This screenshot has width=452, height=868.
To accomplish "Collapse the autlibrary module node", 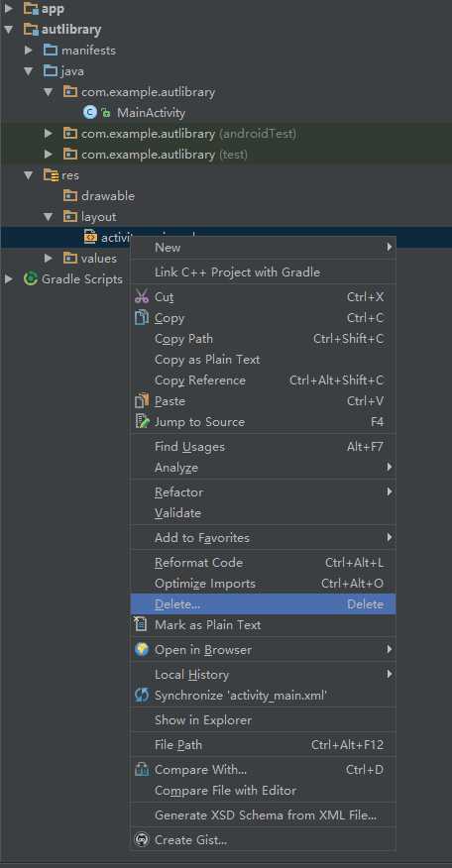I will pyautogui.click(x=8, y=30).
